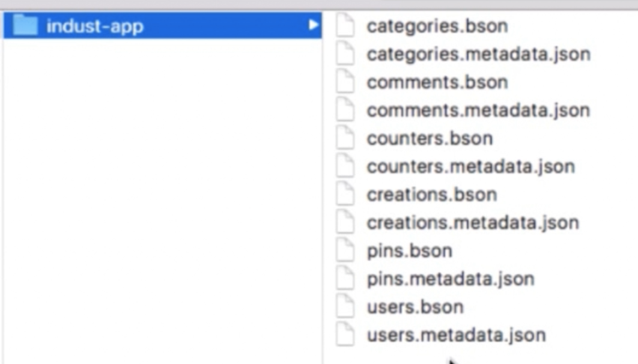The width and height of the screenshot is (638, 364).
Task: Select the categories.metadata.json file
Action: [478, 54]
